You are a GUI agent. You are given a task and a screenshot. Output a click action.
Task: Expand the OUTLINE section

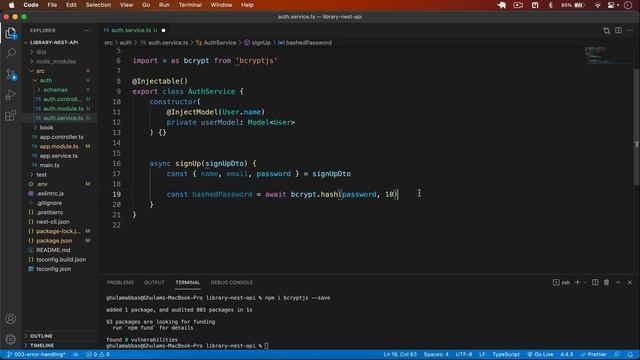tap(41, 336)
